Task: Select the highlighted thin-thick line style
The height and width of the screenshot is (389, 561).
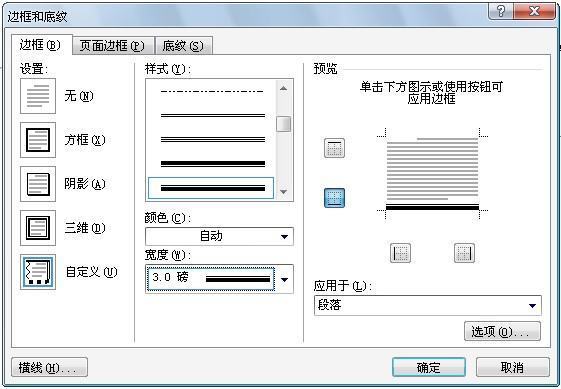Action: tap(211, 188)
